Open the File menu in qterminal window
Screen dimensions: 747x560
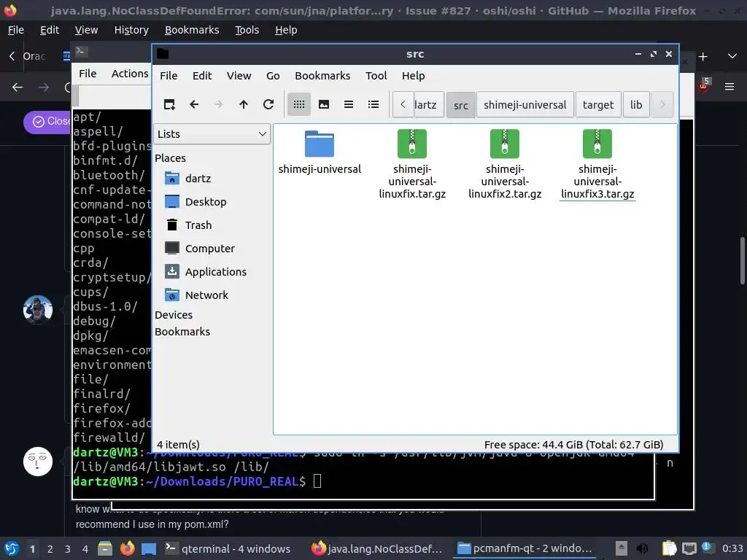88,74
